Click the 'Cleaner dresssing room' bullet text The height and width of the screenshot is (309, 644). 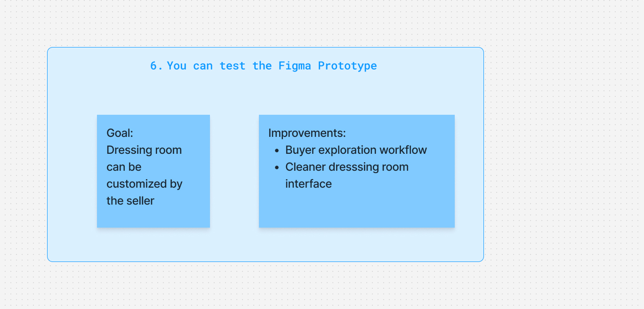click(347, 167)
